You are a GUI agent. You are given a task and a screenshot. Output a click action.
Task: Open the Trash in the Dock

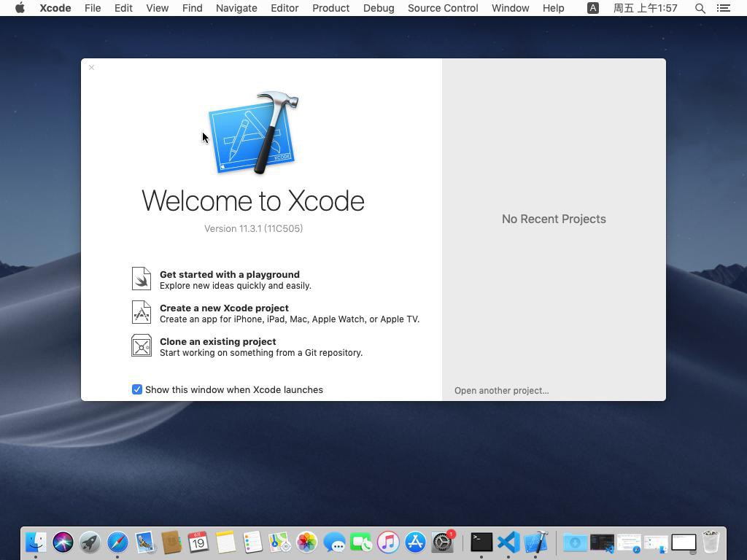[711, 542]
